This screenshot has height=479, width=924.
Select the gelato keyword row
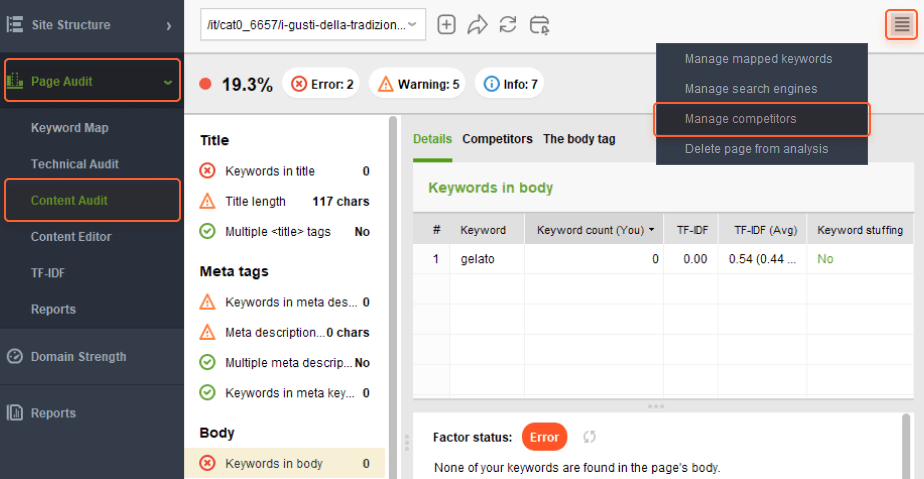coord(663,259)
